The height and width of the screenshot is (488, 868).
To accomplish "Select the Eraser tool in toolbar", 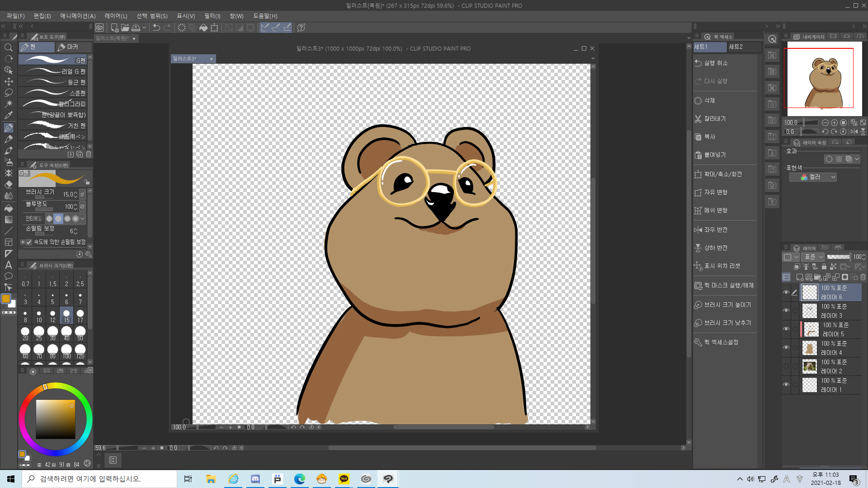I will [9, 184].
